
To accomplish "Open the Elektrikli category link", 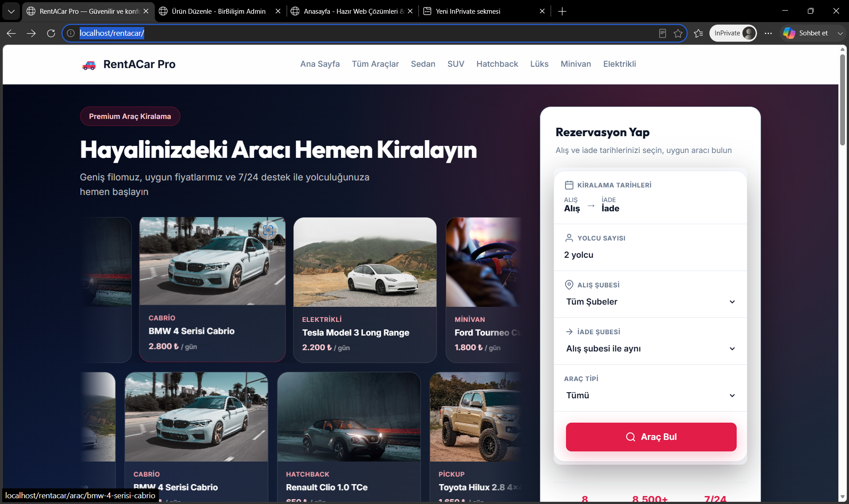I will pos(619,64).
